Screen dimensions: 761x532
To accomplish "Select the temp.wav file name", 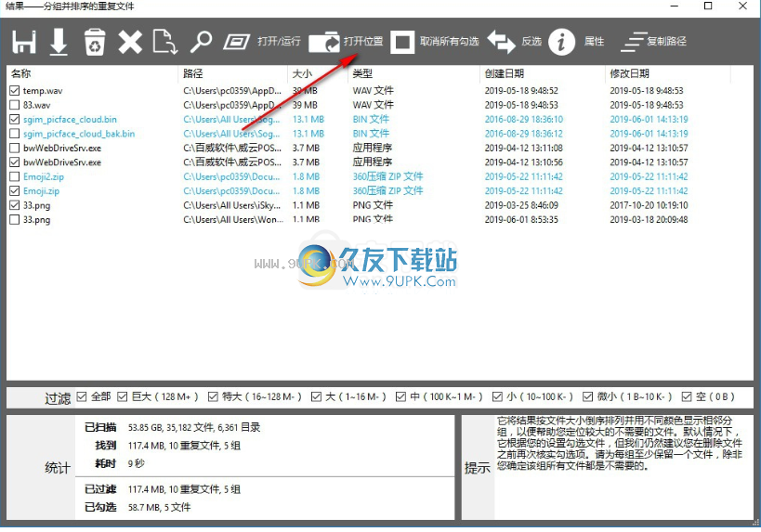I will click(x=43, y=91).
